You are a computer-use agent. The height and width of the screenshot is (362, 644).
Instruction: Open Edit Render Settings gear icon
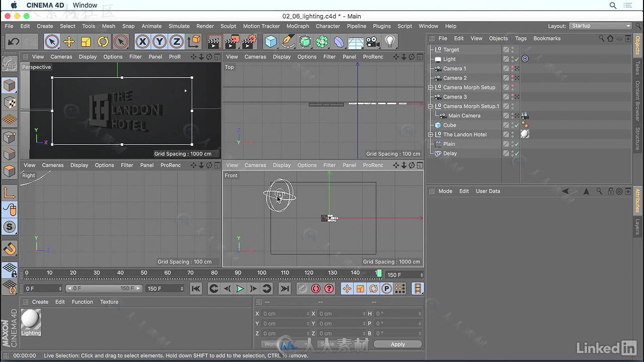[250, 41]
